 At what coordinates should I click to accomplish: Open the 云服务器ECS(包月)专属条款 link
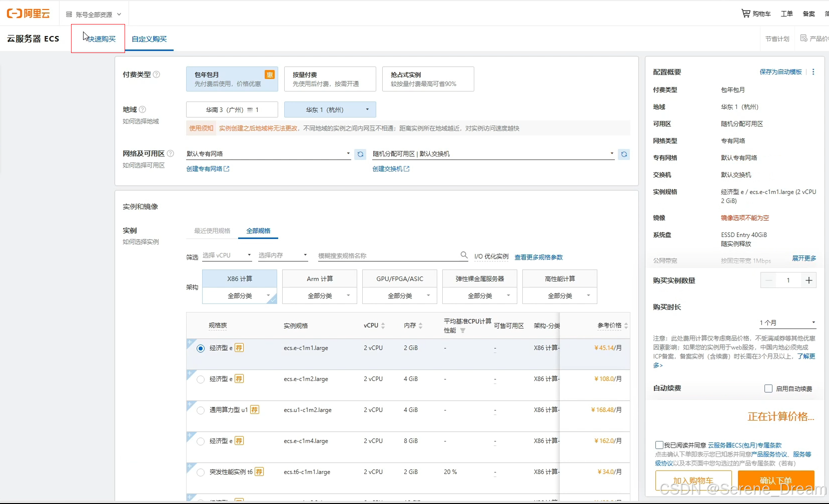(744, 445)
